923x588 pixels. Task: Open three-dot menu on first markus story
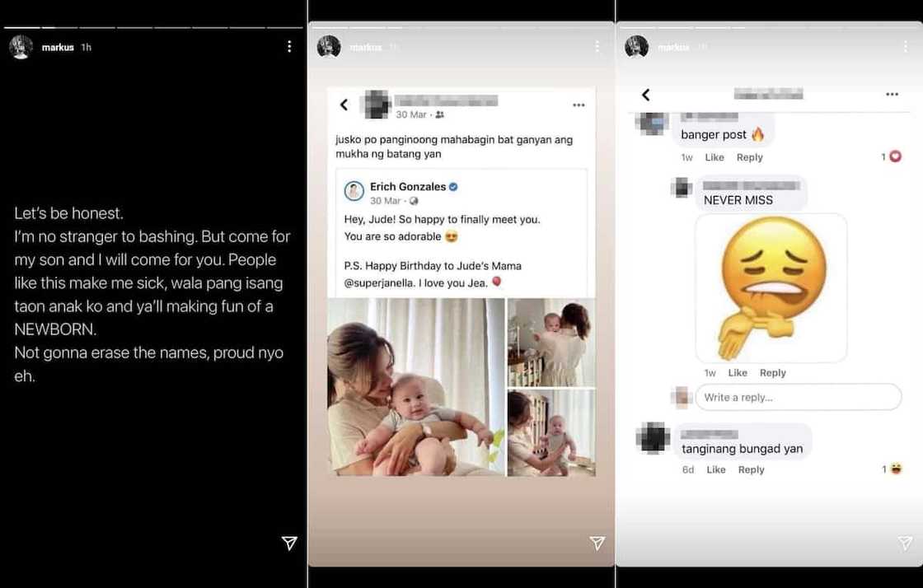(x=289, y=46)
